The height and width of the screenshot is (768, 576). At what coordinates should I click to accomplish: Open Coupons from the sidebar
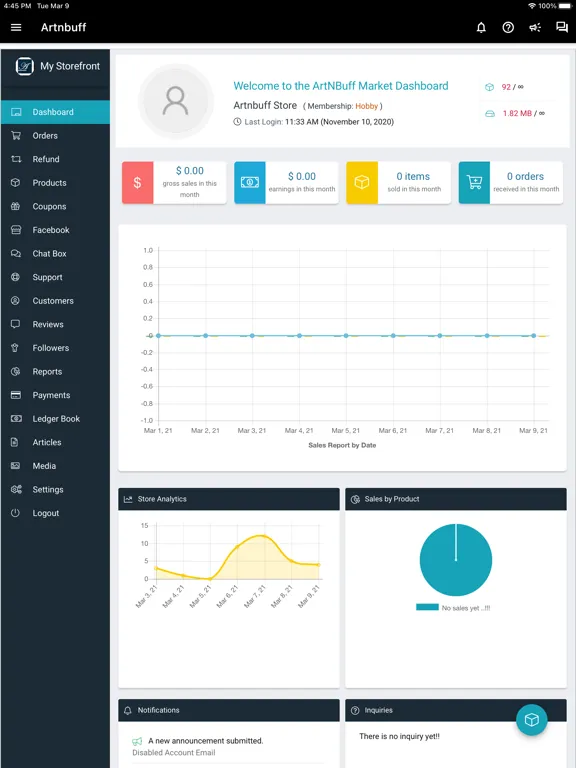[x=55, y=206]
